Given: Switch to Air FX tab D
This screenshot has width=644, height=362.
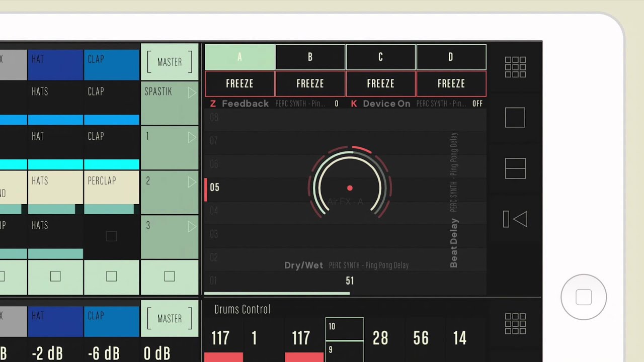Looking at the screenshot, I should (451, 57).
